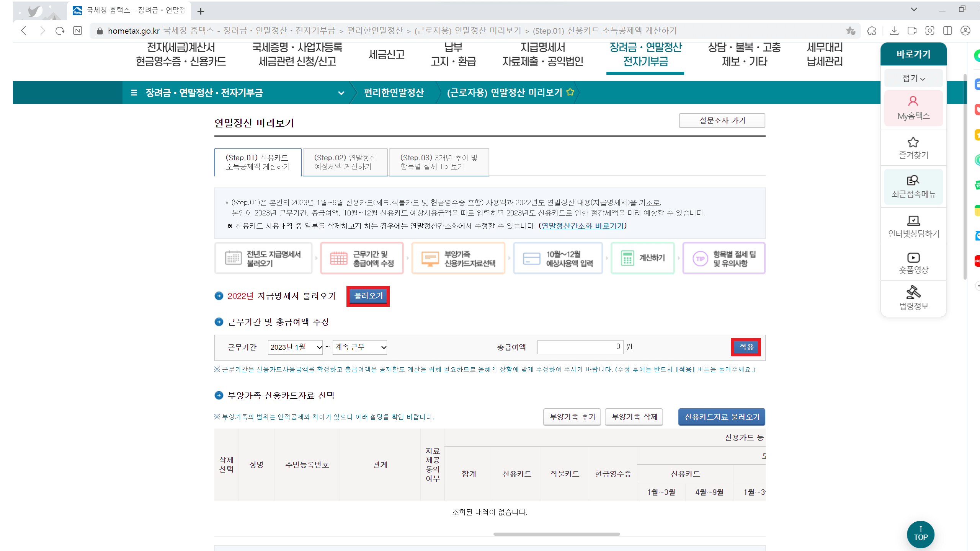
Task: Apply salary changes with the 적용 button
Action: 746,347
